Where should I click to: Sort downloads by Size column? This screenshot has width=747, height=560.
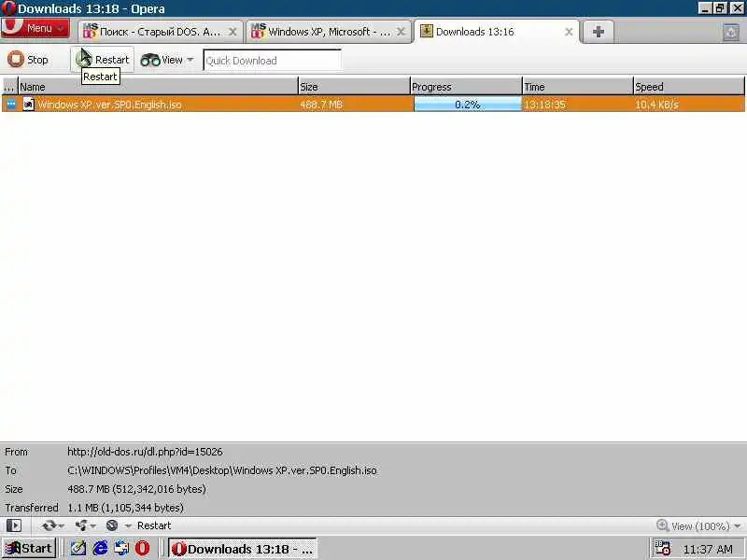tap(354, 87)
